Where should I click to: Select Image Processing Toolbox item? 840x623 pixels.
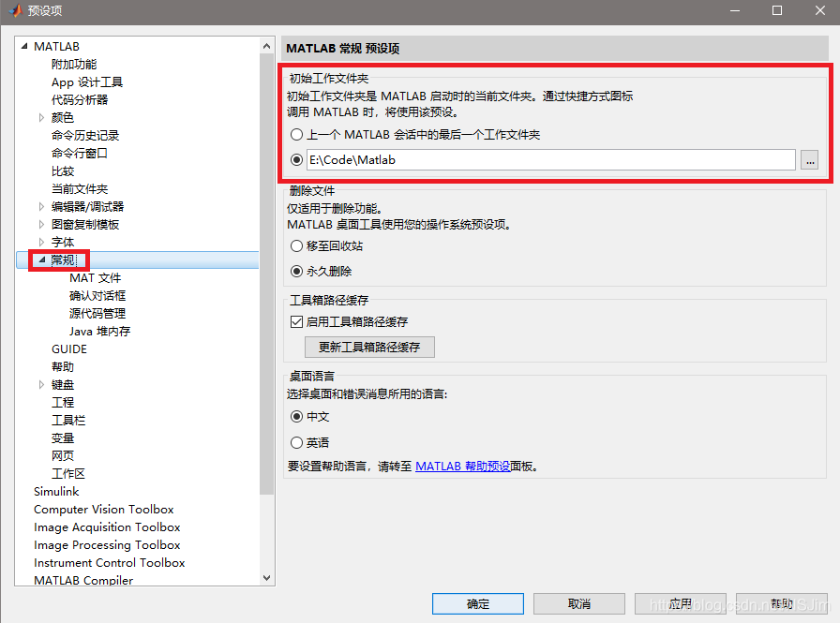(x=107, y=545)
